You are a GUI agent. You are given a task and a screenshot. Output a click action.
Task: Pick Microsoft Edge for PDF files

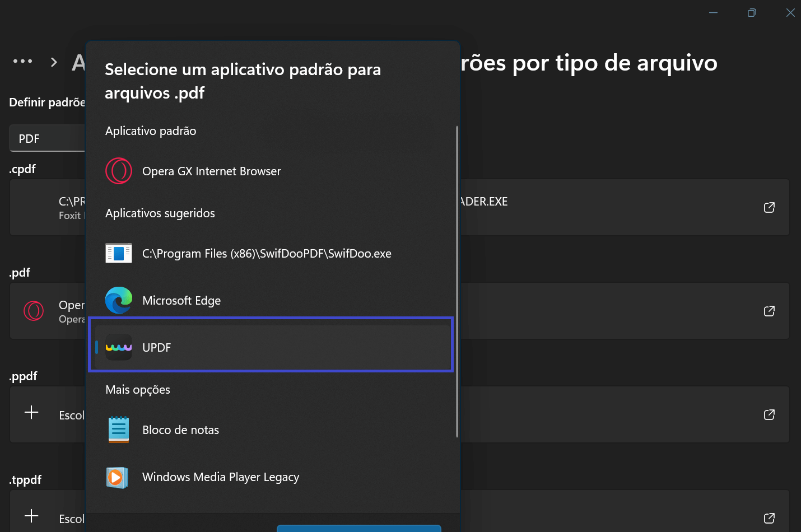(x=273, y=300)
